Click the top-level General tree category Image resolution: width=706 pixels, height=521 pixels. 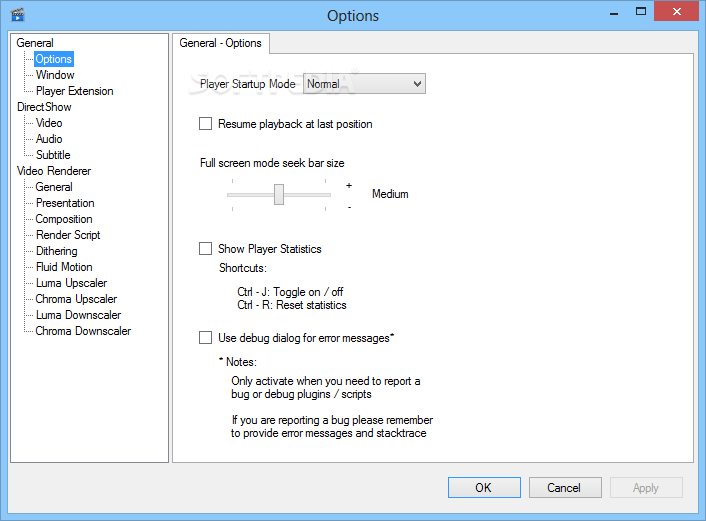tap(35, 43)
